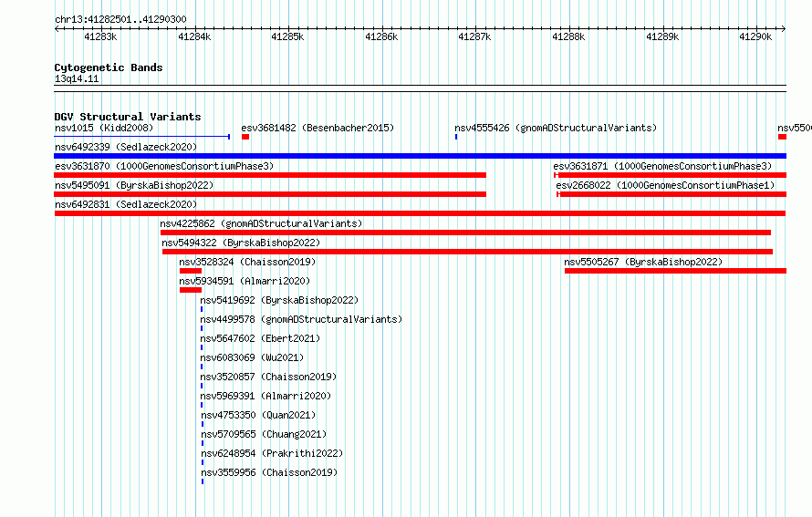
Task: Select nsv5505267 (ByrskaBishop2022) label
Action: click(643, 262)
